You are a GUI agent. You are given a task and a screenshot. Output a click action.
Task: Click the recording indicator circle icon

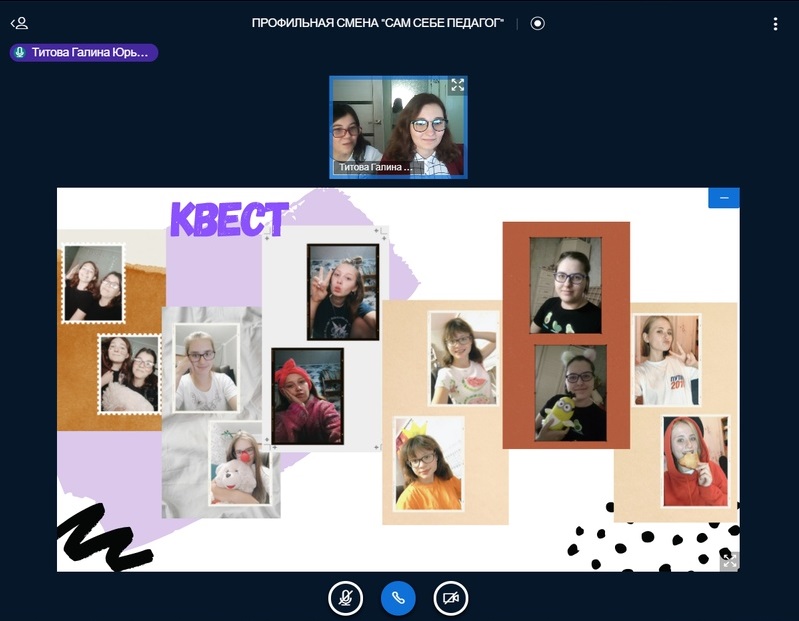coord(538,23)
